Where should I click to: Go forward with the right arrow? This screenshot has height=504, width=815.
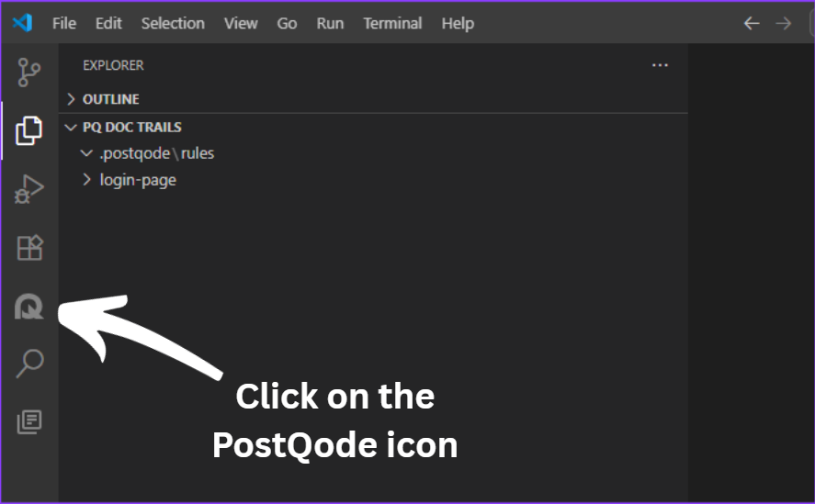[x=784, y=23]
